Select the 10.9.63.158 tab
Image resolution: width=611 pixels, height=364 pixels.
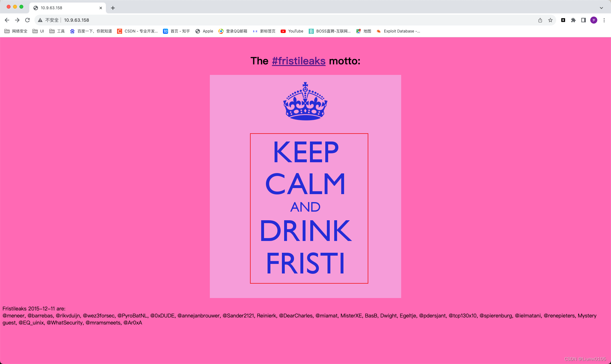[x=68, y=8]
